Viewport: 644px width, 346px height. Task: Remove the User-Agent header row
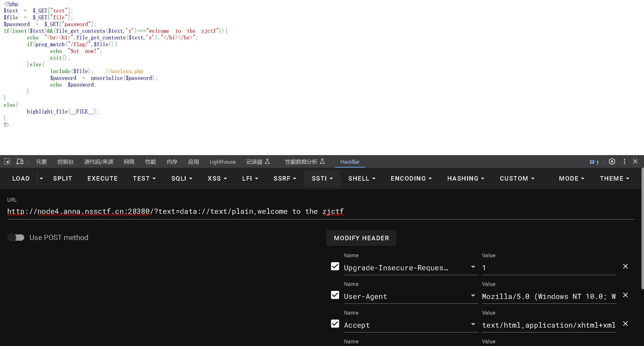coord(625,295)
